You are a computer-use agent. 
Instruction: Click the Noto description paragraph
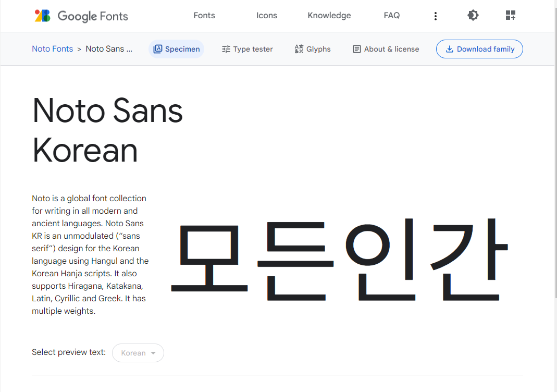90,254
